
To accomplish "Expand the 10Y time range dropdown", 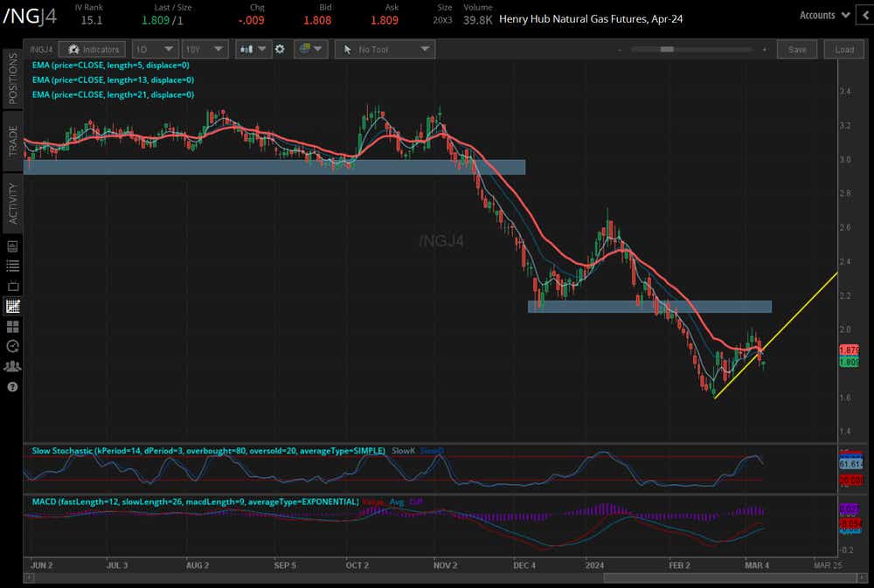I will click(x=205, y=50).
